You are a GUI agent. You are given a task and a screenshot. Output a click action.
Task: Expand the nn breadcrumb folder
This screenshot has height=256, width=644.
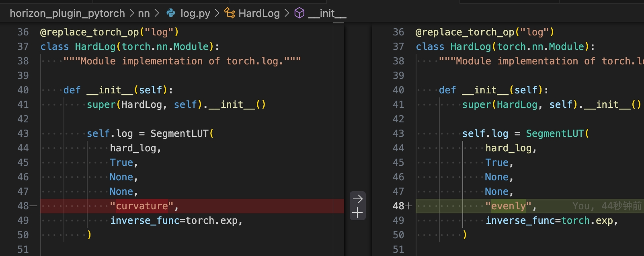point(144,13)
